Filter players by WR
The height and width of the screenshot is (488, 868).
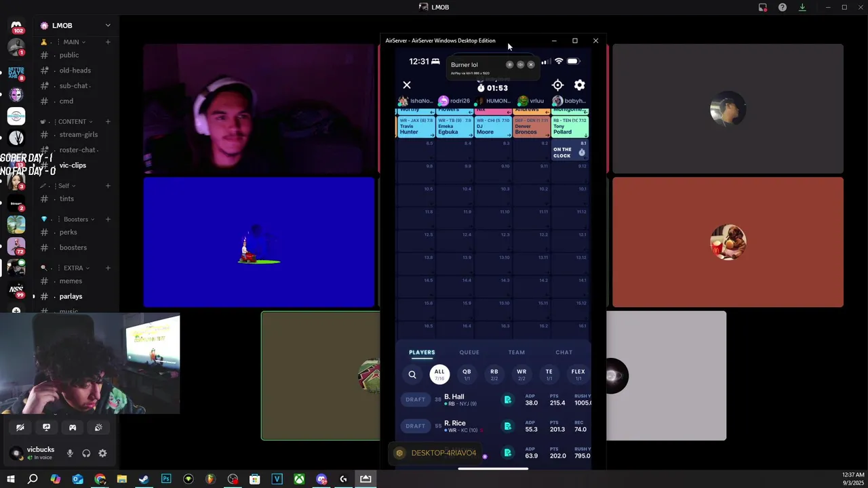click(521, 374)
